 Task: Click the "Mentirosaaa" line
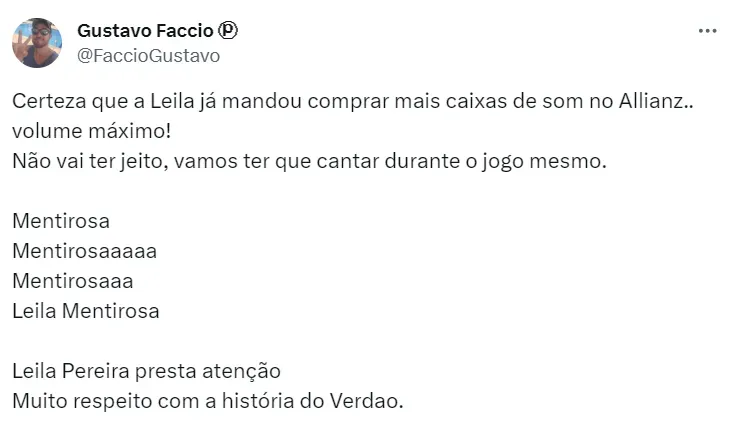pyautogui.click(x=73, y=280)
